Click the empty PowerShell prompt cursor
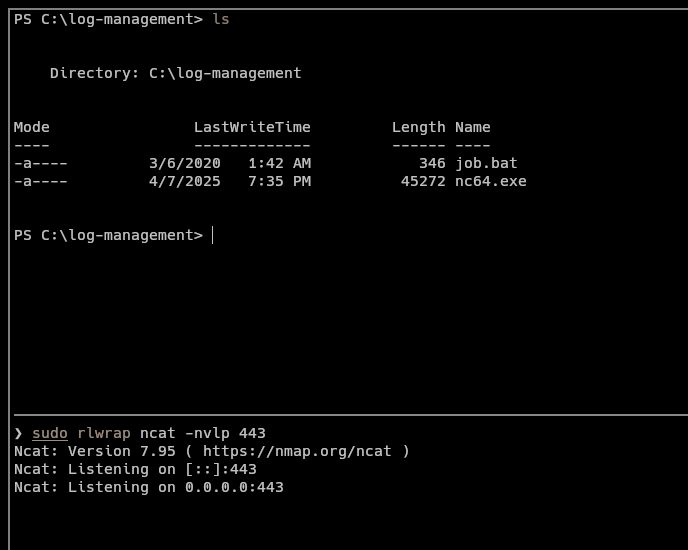 (x=212, y=235)
